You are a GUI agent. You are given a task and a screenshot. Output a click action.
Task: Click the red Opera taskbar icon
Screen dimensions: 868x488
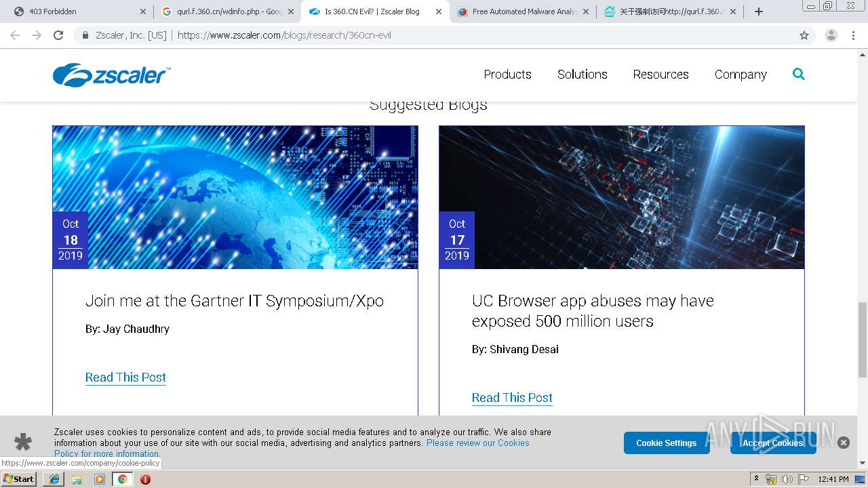(x=145, y=479)
